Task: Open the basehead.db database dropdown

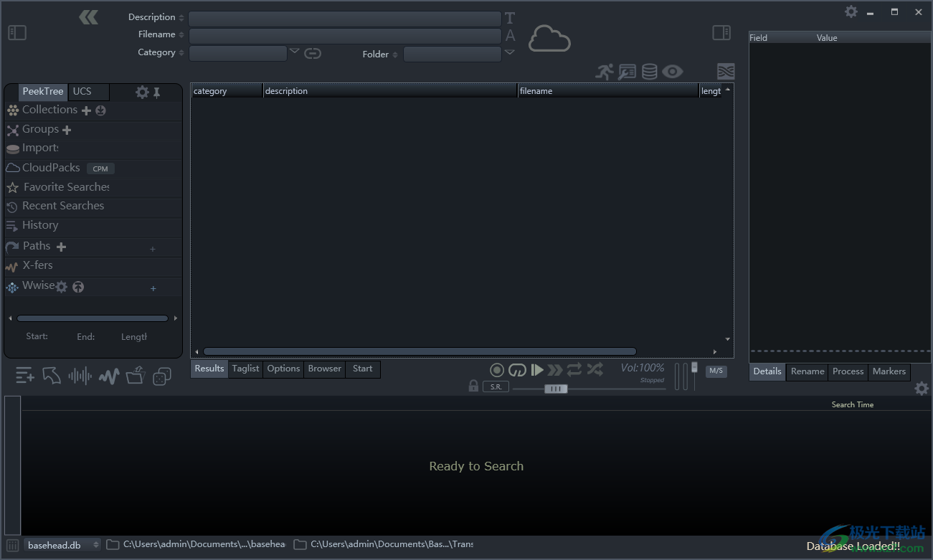Action: click(62, 545)
